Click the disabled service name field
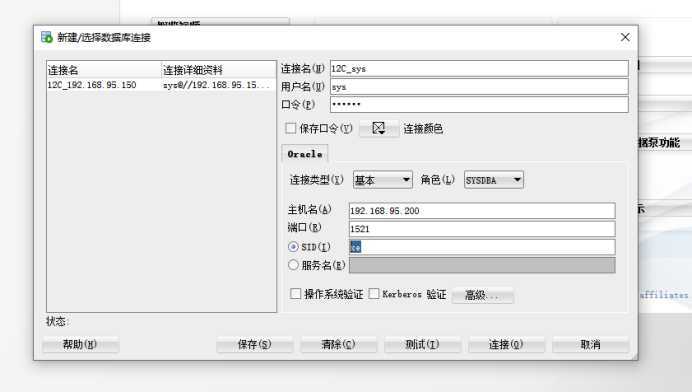 pos(482,265)
